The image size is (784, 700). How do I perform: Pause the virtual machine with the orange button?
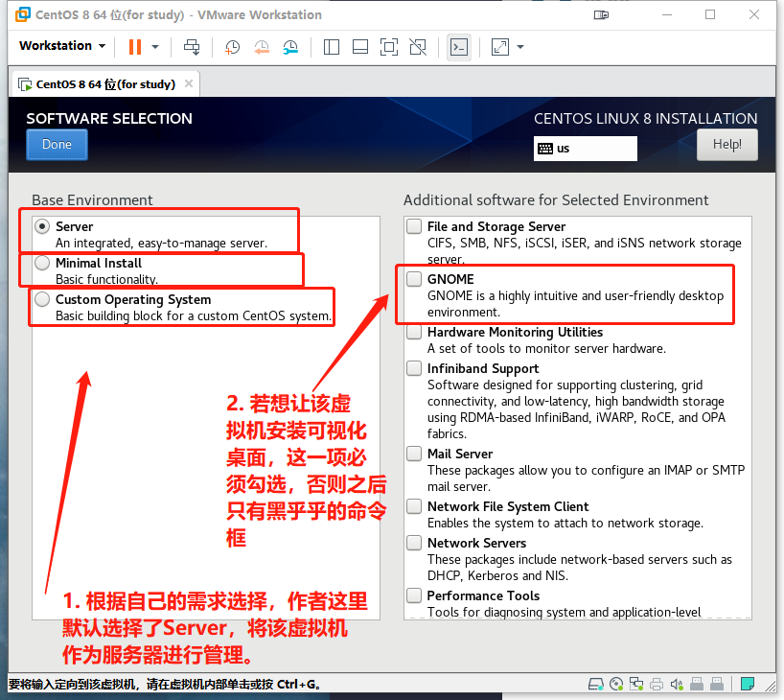tap(135, 47)
